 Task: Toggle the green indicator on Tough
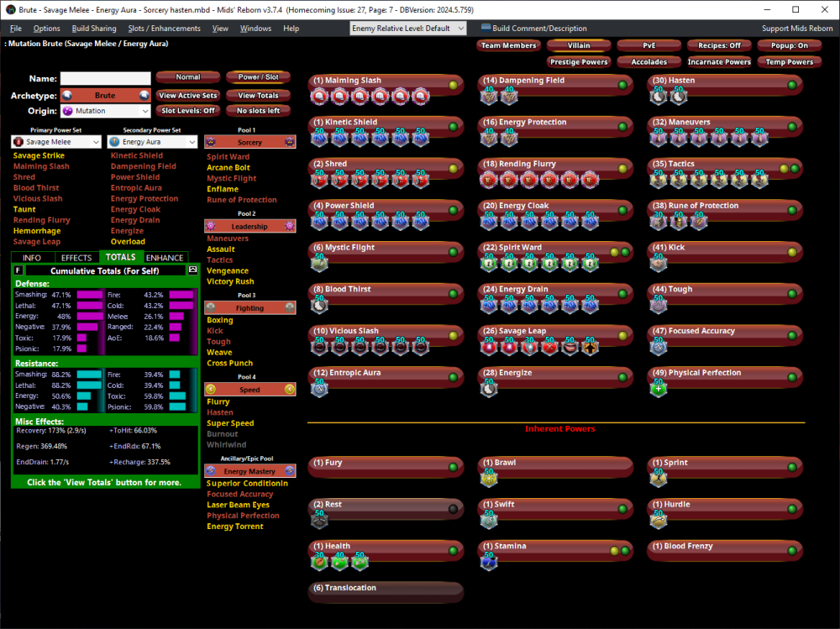792,294
